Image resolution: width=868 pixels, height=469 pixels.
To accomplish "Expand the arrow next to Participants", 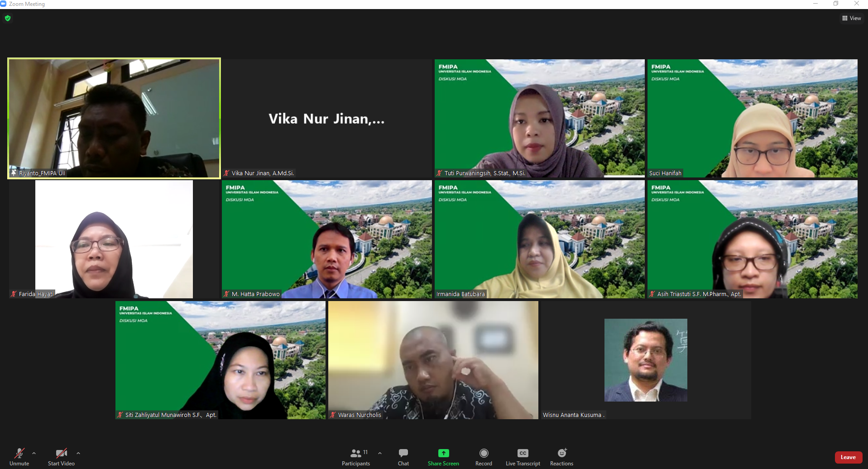I will pyautogui.click(x=380, y=453).
